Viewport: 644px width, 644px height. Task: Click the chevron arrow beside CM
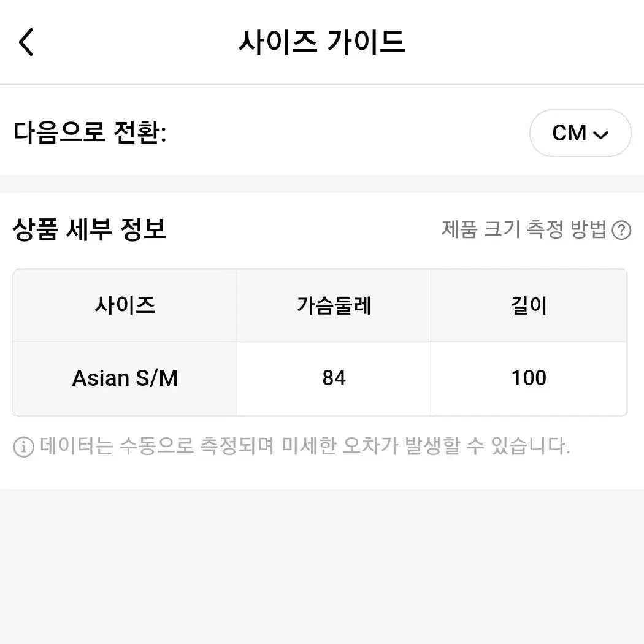point(601,135)
